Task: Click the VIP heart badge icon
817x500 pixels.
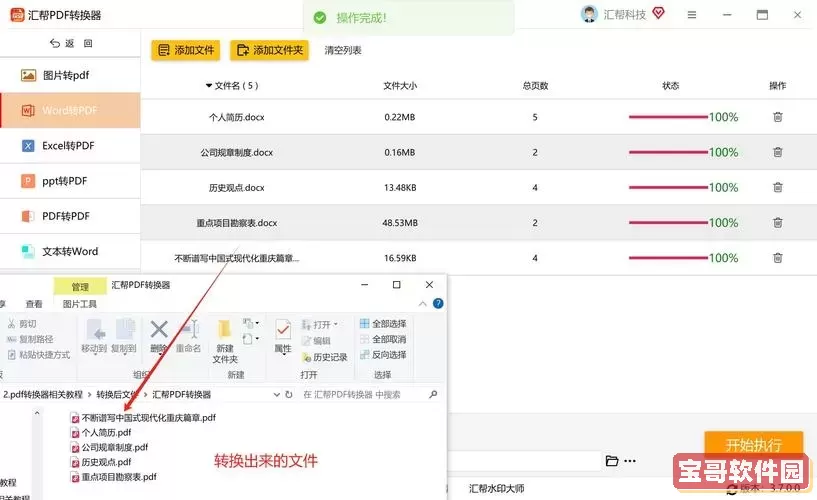Action: tap(659, 13)
